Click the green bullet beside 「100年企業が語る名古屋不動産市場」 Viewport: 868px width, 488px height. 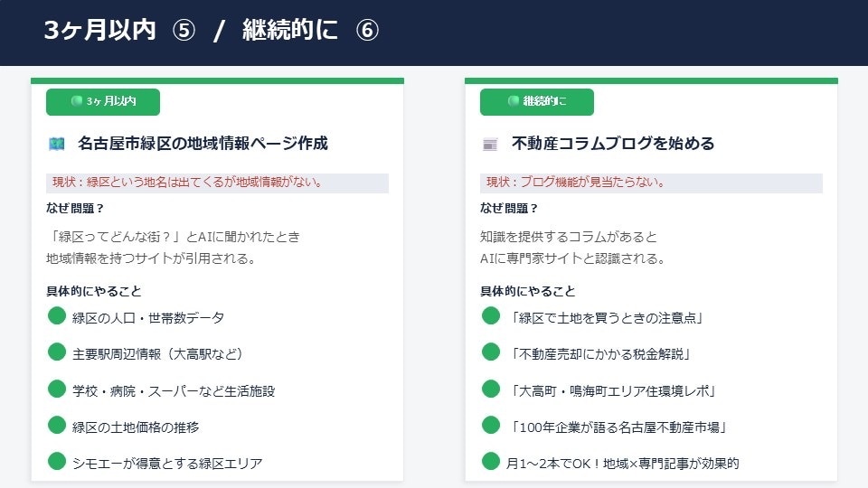point(491,425)
